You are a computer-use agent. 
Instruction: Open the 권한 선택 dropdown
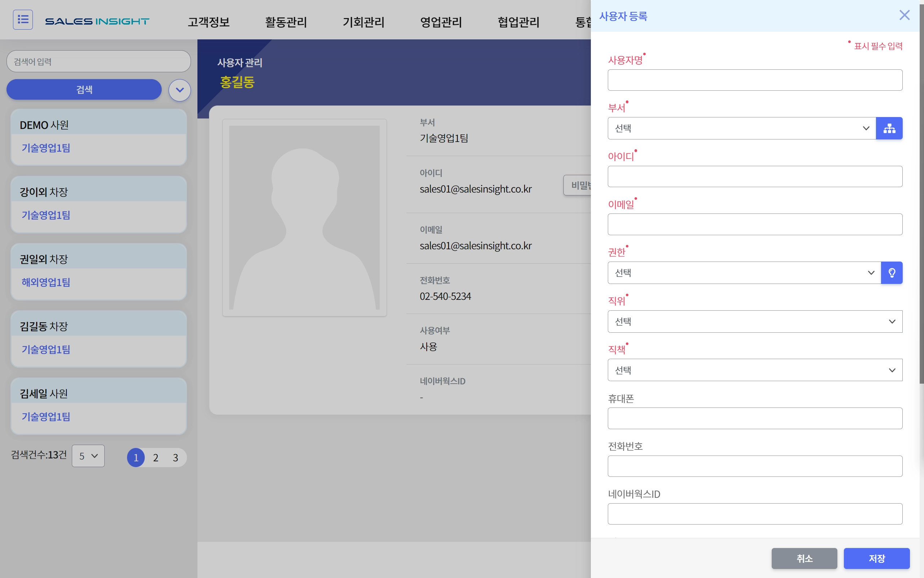click(x=744, y=273)
